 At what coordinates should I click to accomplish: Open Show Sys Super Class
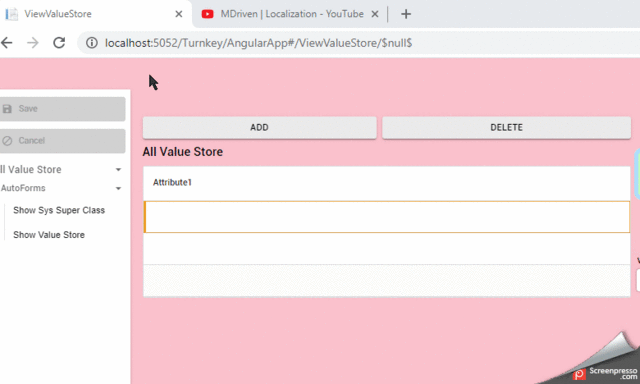tap(59, 210)
